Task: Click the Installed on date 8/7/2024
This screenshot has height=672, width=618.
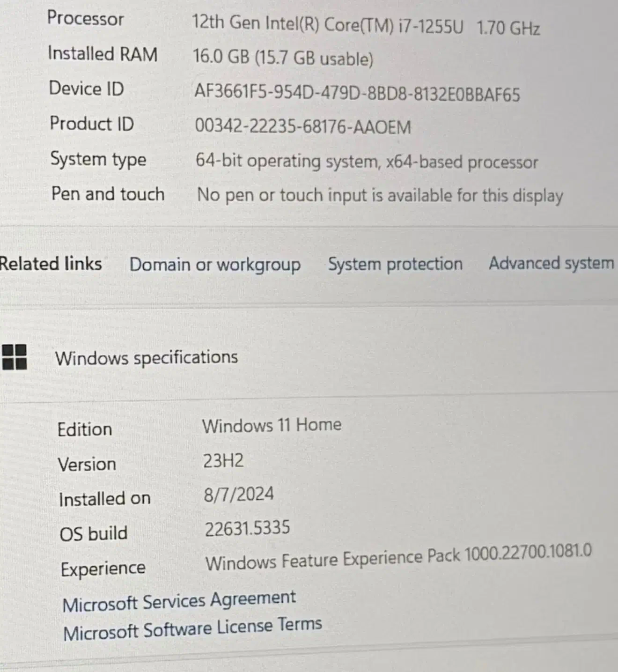Action: pyautogui.click(x=239, y=495)
